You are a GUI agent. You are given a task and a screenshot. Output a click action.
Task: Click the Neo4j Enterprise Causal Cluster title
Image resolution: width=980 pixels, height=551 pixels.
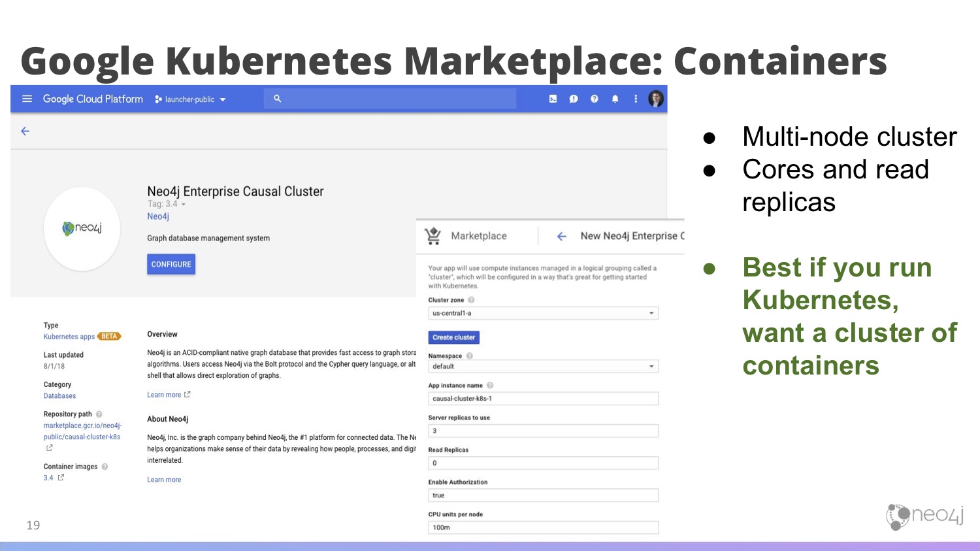pos(235,192)
